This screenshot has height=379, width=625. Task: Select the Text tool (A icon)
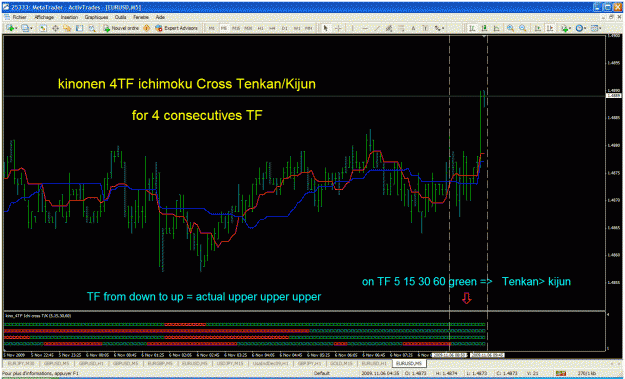tap(413, 28)
